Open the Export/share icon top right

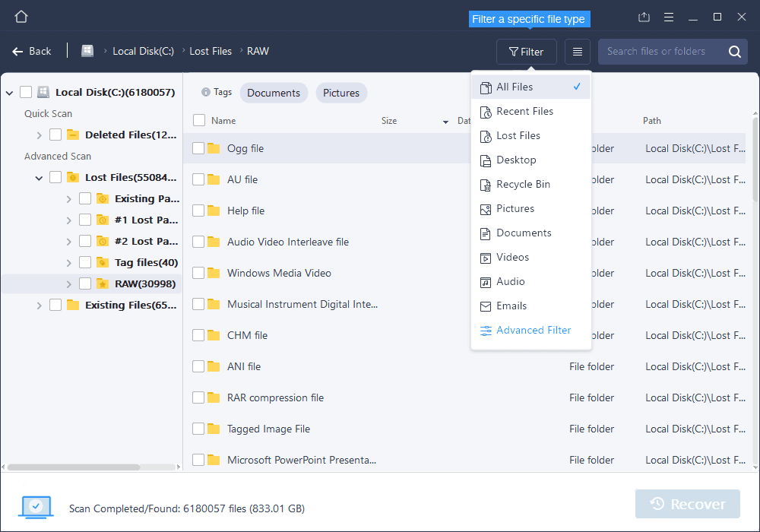pos(644,16)
